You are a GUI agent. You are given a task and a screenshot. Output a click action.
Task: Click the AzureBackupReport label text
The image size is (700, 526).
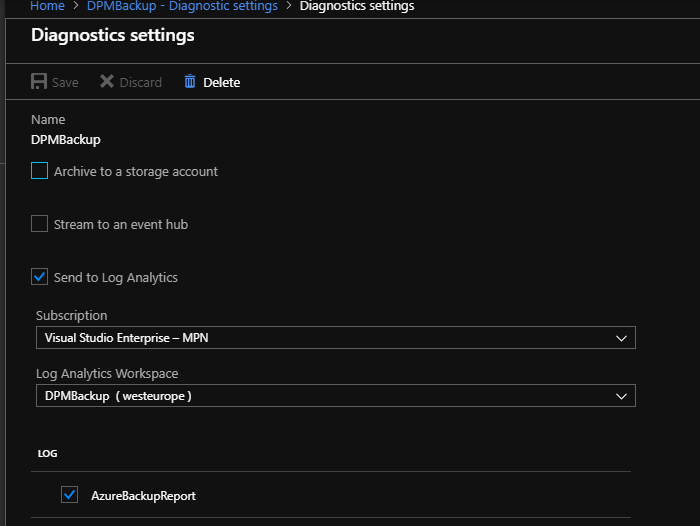143,496
